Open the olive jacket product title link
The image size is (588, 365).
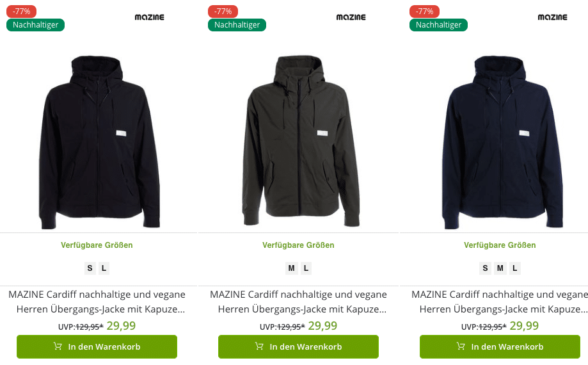click(x=299, y=302)
